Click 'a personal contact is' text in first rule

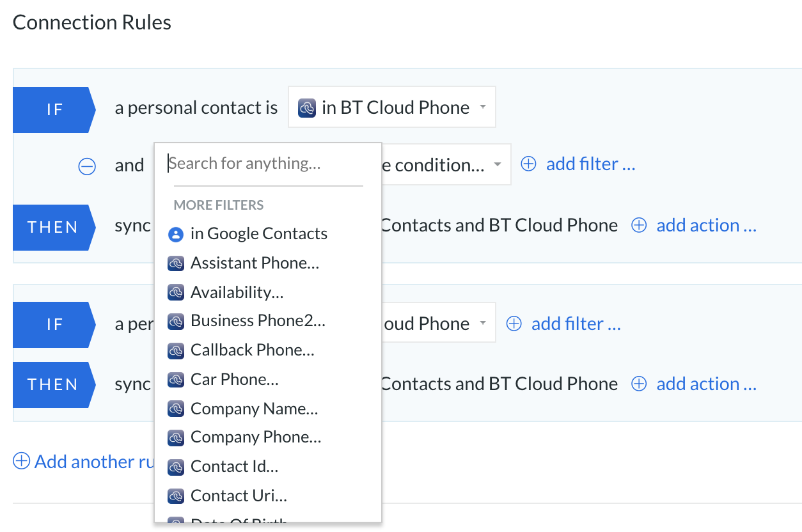[196, 108]
